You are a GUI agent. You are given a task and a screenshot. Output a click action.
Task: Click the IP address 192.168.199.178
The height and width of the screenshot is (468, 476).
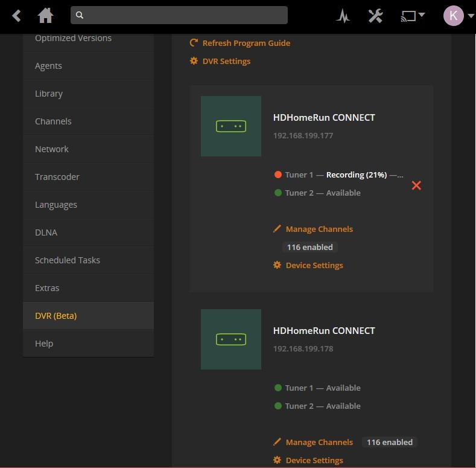click(x=303, y=348)
